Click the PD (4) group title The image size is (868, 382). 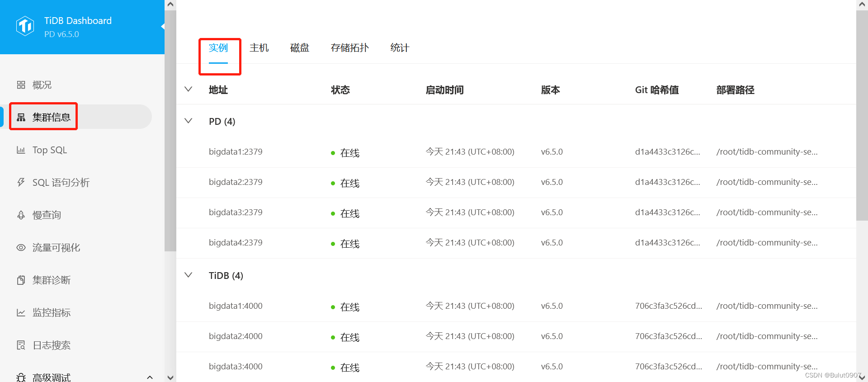[222, 122]
